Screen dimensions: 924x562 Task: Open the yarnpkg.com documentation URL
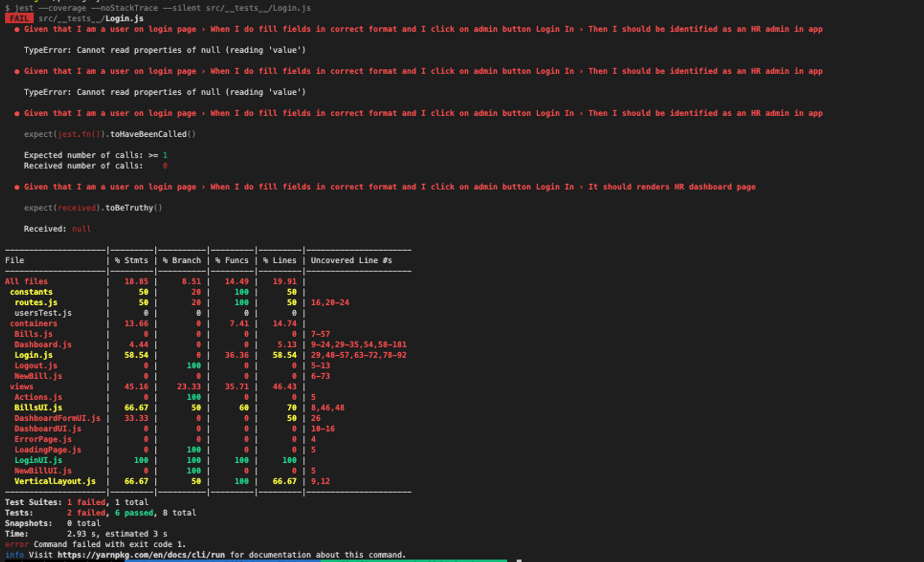(x=141, y=555)
